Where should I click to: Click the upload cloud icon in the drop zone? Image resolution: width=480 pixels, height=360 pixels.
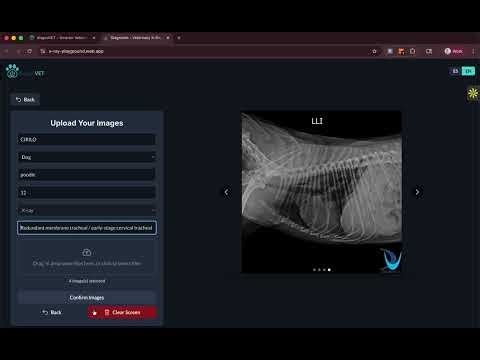87,252
